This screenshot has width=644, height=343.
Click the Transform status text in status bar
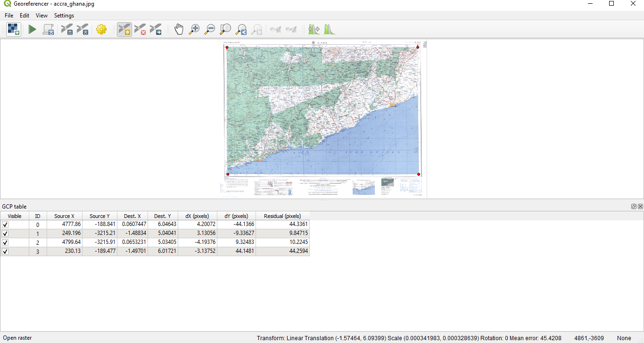tap(409, 338)
